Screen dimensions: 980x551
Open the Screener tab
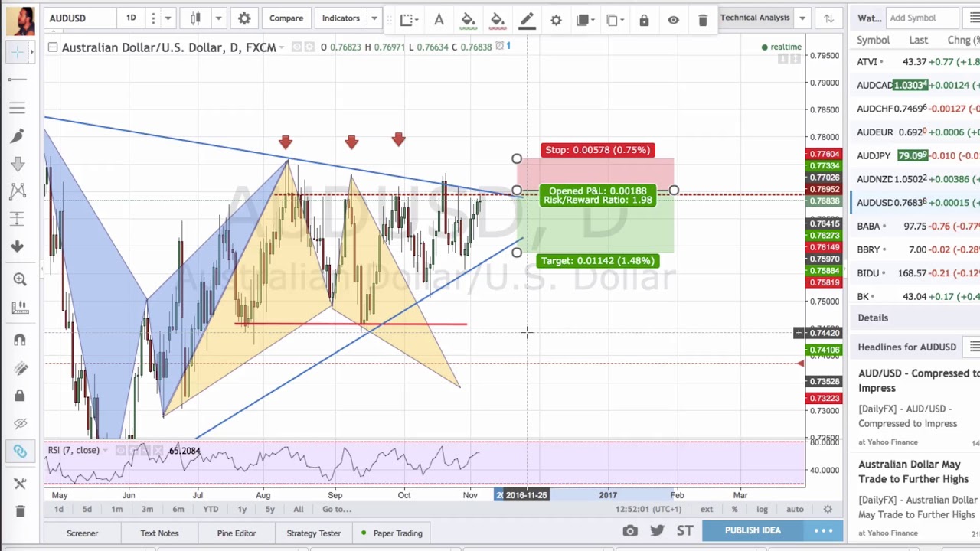[82, 533]
